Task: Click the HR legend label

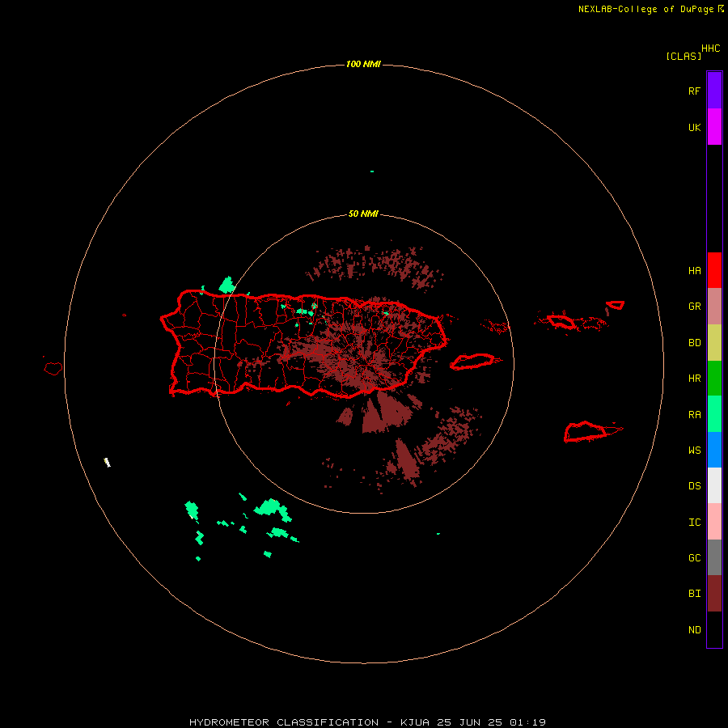Action: [x=694, y=379]
